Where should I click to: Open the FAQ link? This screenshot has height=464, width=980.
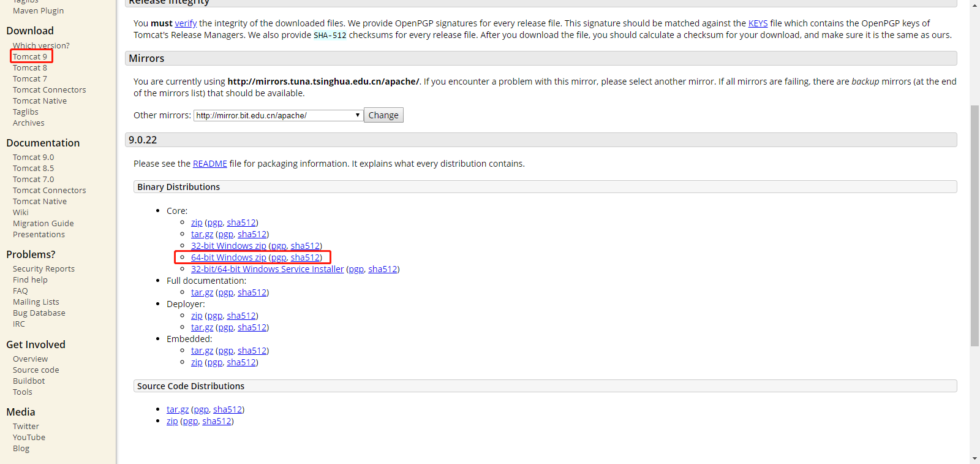click(x=20, y=291)
